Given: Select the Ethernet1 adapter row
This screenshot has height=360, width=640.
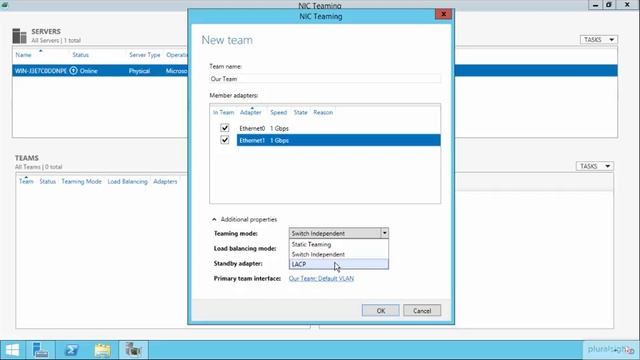Looking at the screenshot, I should 338,140.
